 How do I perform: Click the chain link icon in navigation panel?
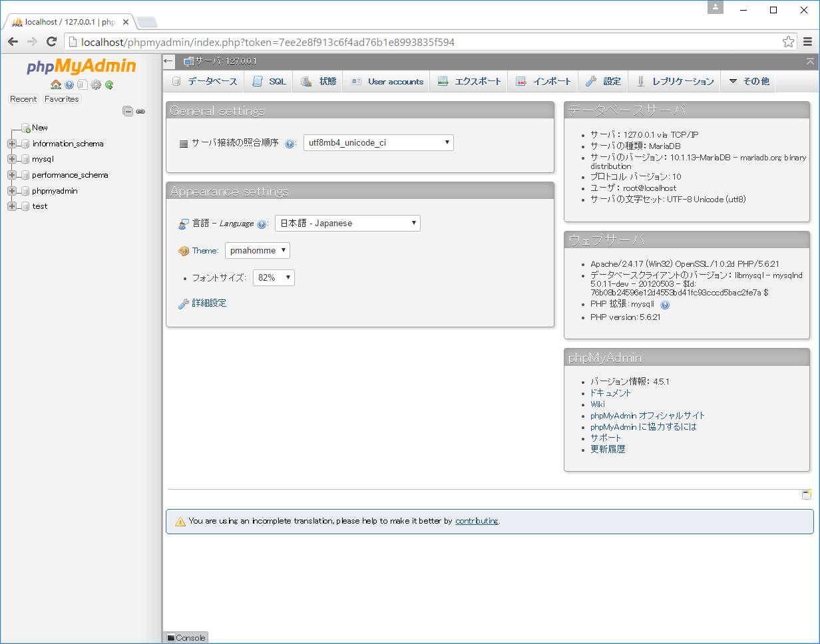(140, 111)
